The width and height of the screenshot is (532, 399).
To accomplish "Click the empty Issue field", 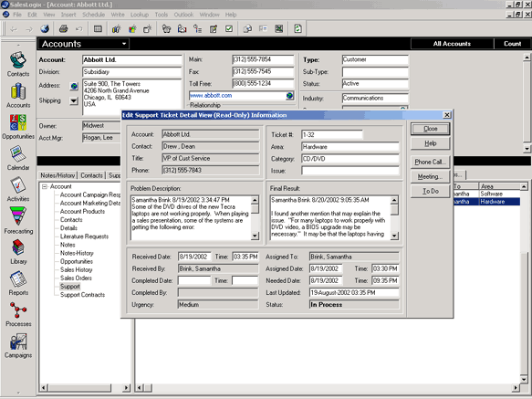I will pyautogui.click(x=349, y=171).
